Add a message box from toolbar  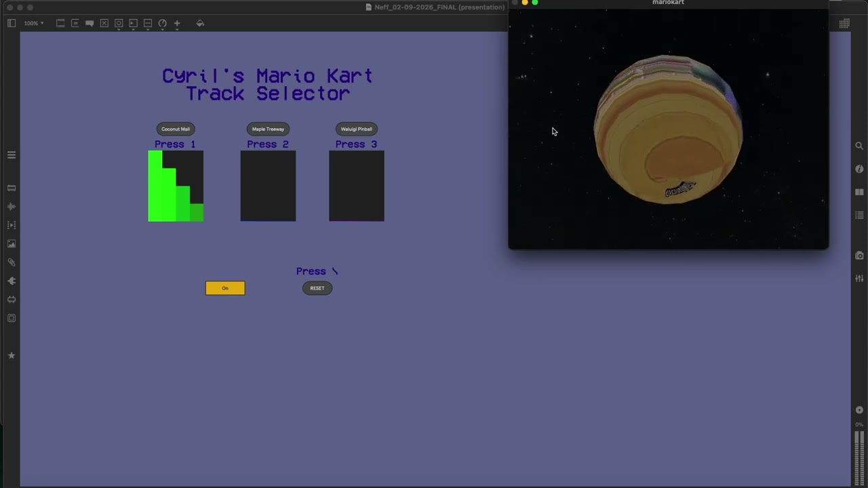click(x=75, y=23)
